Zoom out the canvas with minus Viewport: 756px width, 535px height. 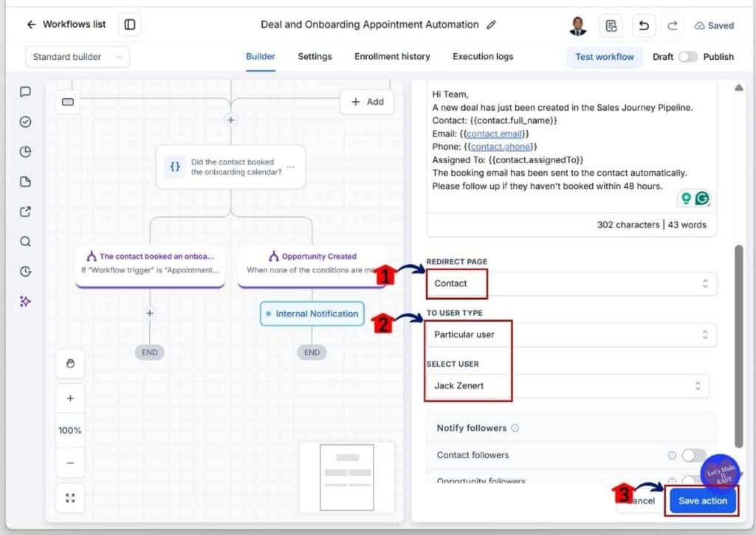70,463
